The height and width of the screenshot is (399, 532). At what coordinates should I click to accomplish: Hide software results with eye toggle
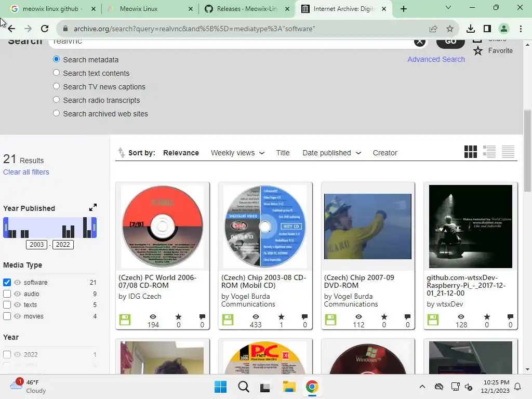(17, 282)
